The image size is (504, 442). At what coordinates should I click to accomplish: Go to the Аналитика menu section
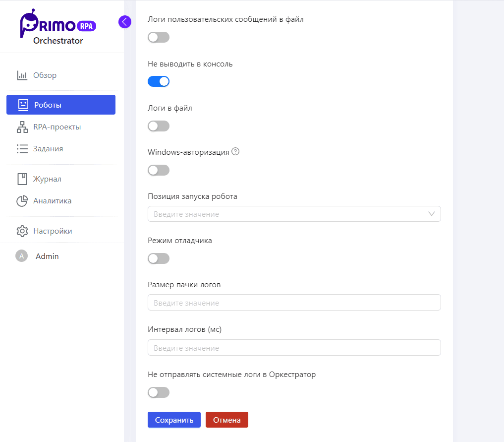53,201
